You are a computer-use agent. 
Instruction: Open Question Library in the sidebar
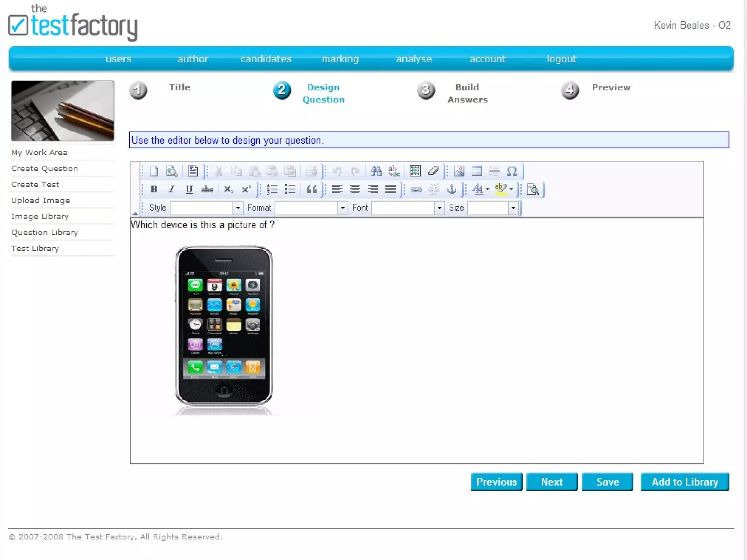coord(44,232)
